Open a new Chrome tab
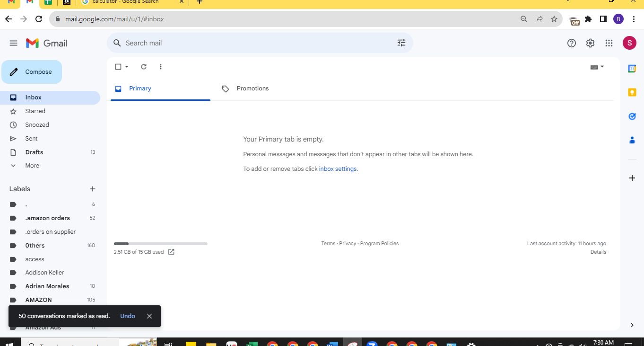This screenshot has height=346, width=644. click(200, 2)
